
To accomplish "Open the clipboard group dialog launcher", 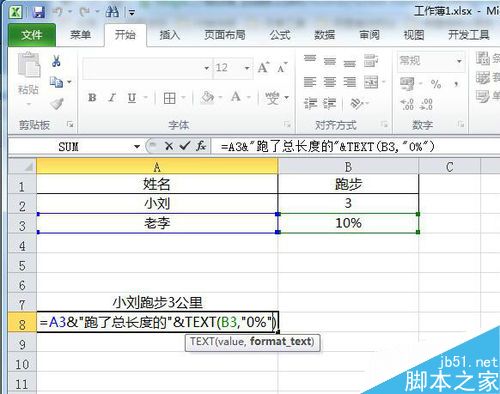I will pos(70,125).
